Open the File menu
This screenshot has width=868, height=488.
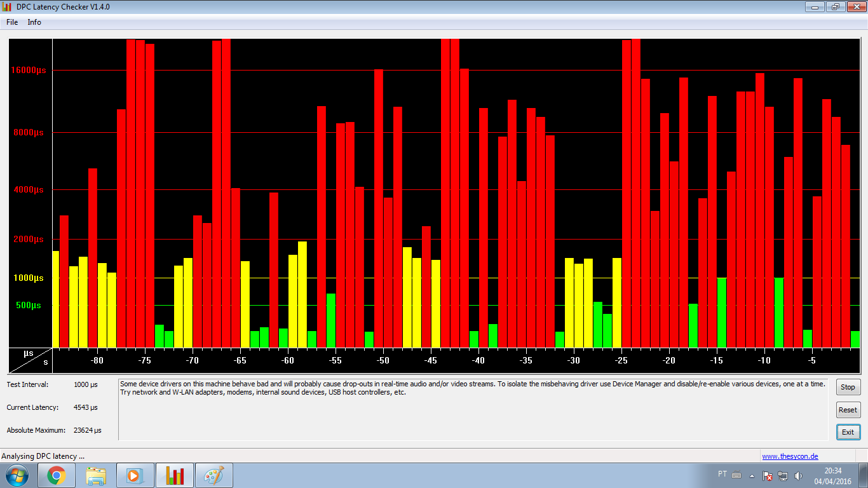coord(12,22)
